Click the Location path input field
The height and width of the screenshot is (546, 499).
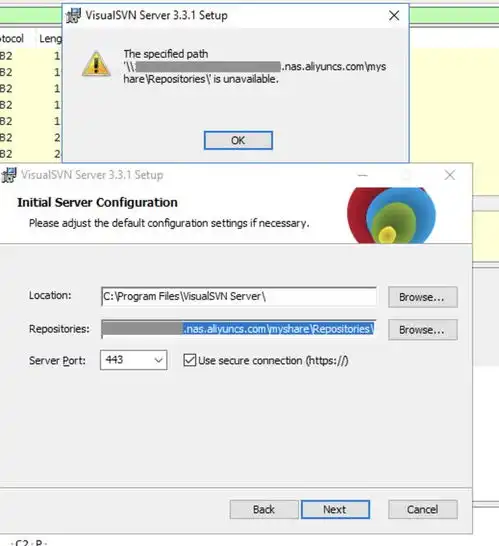pyautogui.click(x=239, y=296)
